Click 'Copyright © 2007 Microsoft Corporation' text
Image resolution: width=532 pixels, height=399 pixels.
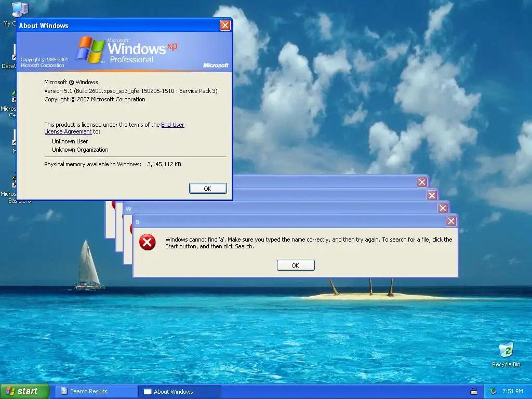tap(95, 99)
